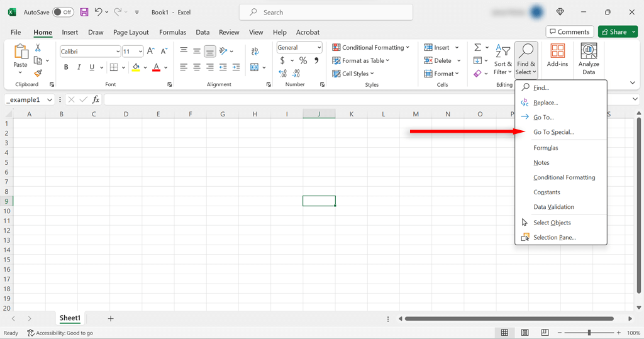Screen dimensions: 644x339
Task: Expand the Number Format dropdown
Action: (x=319, y=48)
